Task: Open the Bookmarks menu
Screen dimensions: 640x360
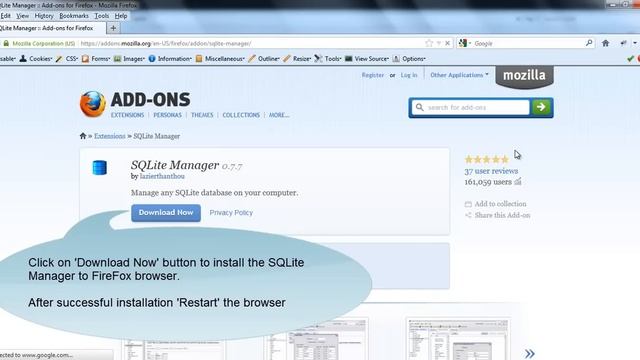Action: coord(74,16)
